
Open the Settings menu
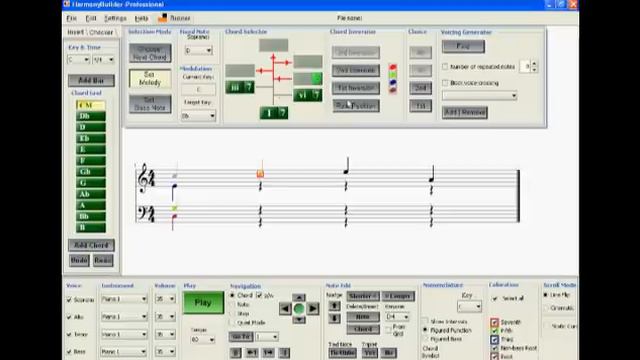(116, 18)
